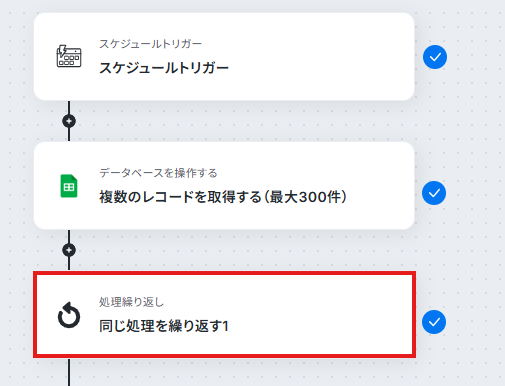Click the circular loop arrow icon
The width and height of the screenshot is (505, 386).
point(69,315)
